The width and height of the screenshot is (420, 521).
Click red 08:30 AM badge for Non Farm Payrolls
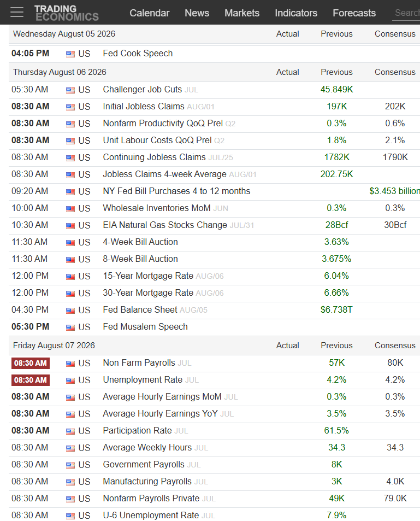point(31,363)
